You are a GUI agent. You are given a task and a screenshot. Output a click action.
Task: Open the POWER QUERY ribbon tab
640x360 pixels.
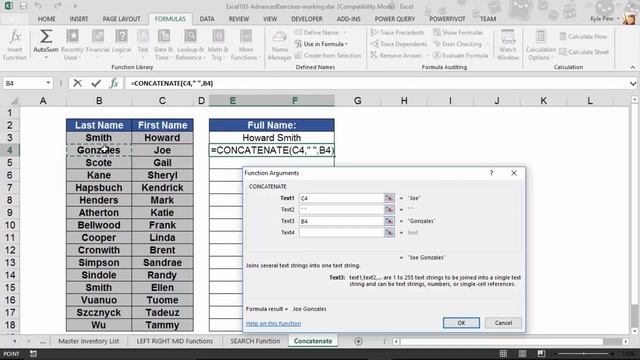point(395,19)
